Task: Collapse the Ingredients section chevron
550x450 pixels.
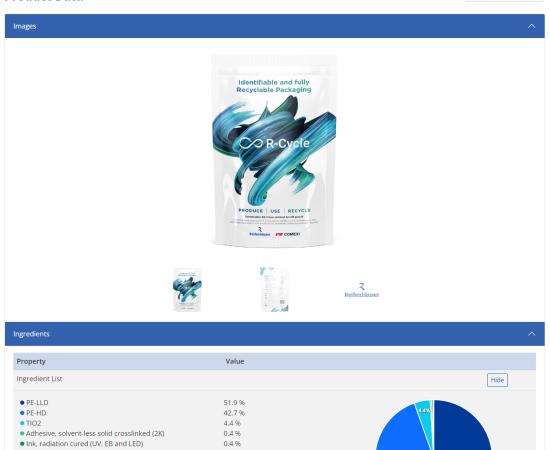Action: click(x=531, y=334)
